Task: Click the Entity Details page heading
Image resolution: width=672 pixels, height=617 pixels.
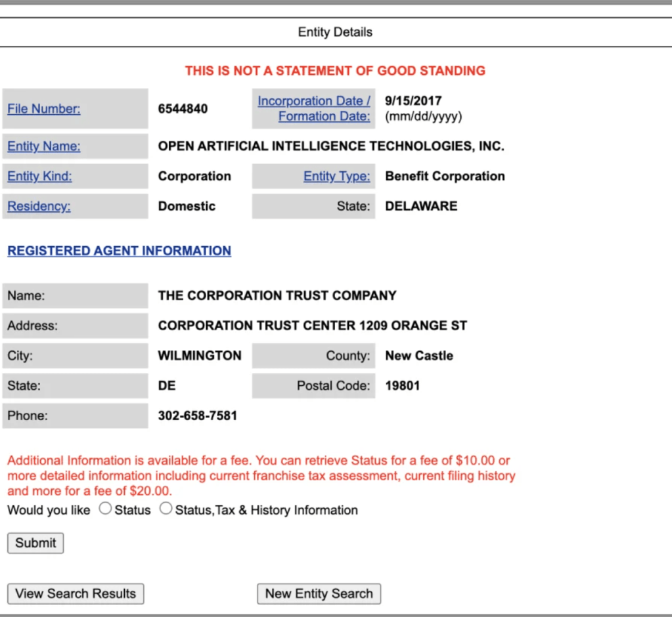Action: [x=335, y=32]
